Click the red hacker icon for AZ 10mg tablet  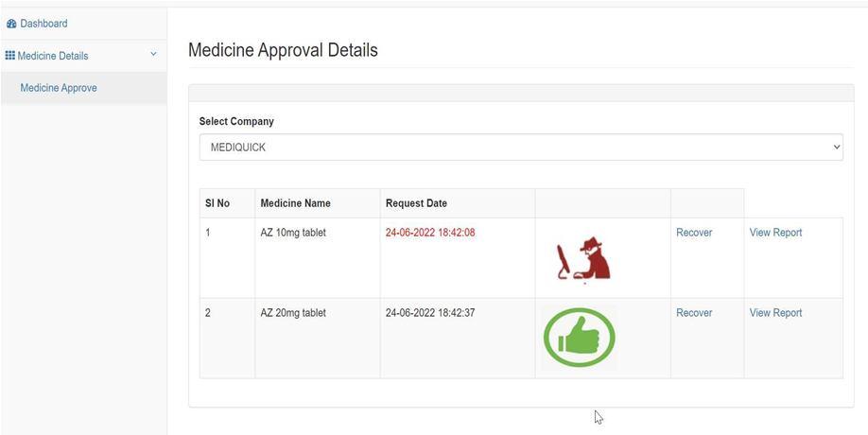pyautogui.click(x=582, y=260)
